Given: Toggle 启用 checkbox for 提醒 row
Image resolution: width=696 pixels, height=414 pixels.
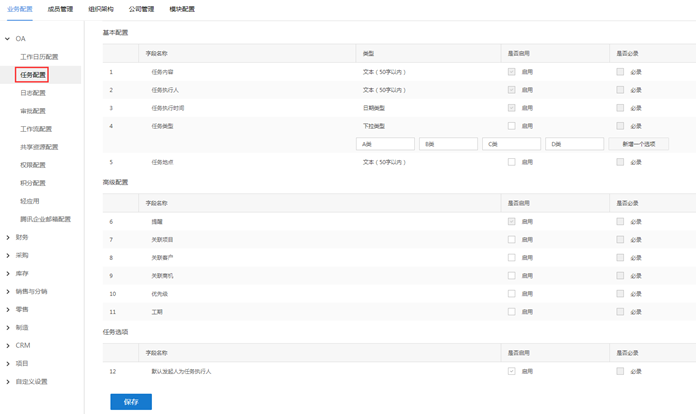Looking at the screenshot, I should 511,221.
